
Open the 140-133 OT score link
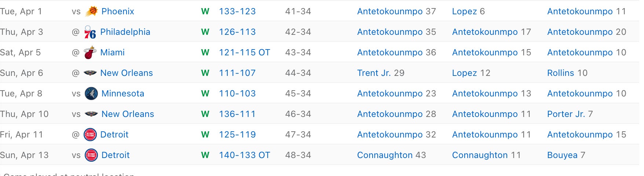click(x=244, y=155)
